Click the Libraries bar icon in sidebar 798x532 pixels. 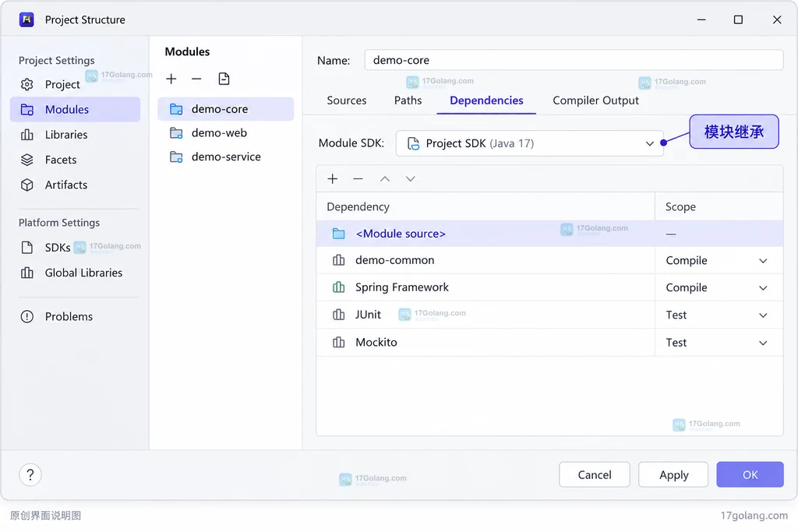point(27,135)
